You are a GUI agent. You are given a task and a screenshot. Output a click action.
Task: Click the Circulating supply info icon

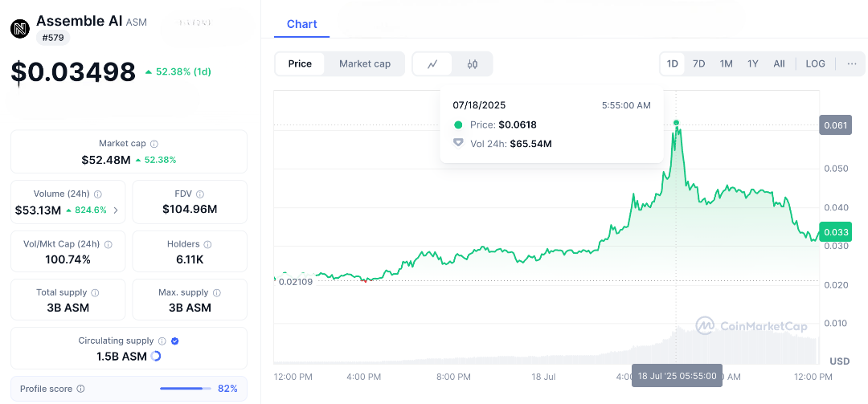tap(162, 341)
